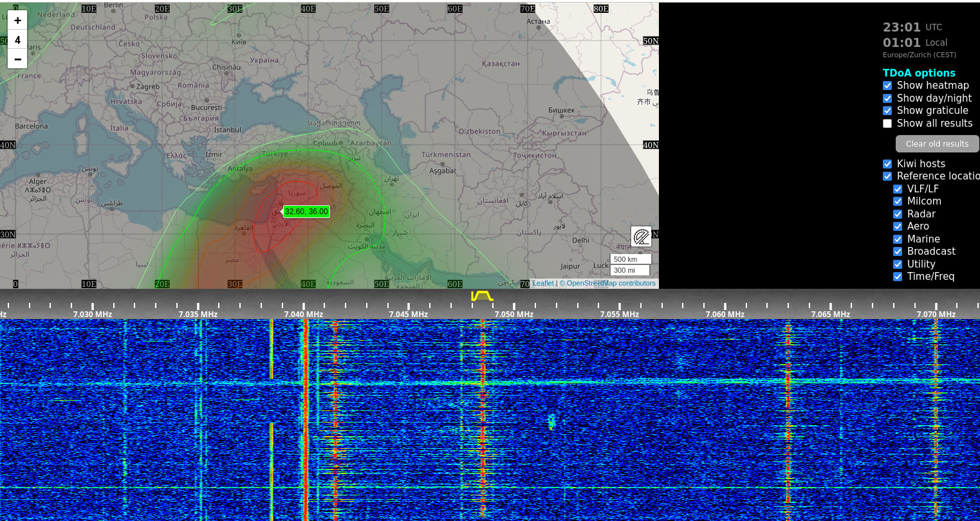The width and height of the screenshot is (980, 521).
Task: Zoom in on the TDoA map
Action: [17, 20]
